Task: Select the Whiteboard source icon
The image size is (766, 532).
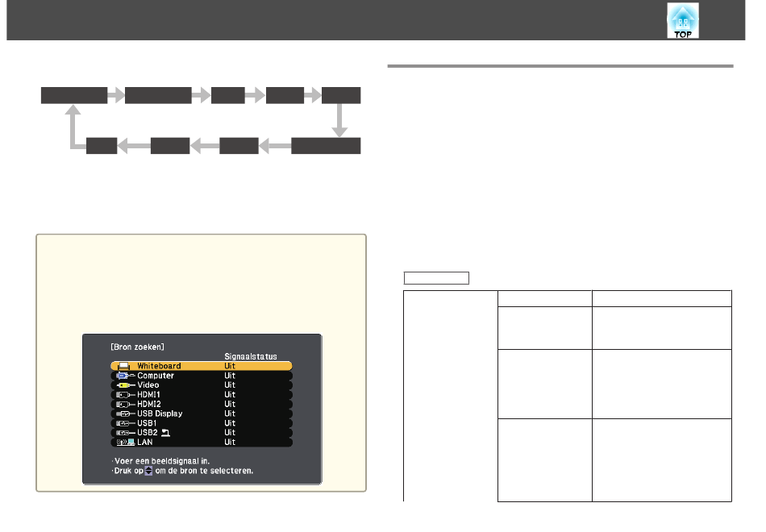Action: tap(123, 366)
